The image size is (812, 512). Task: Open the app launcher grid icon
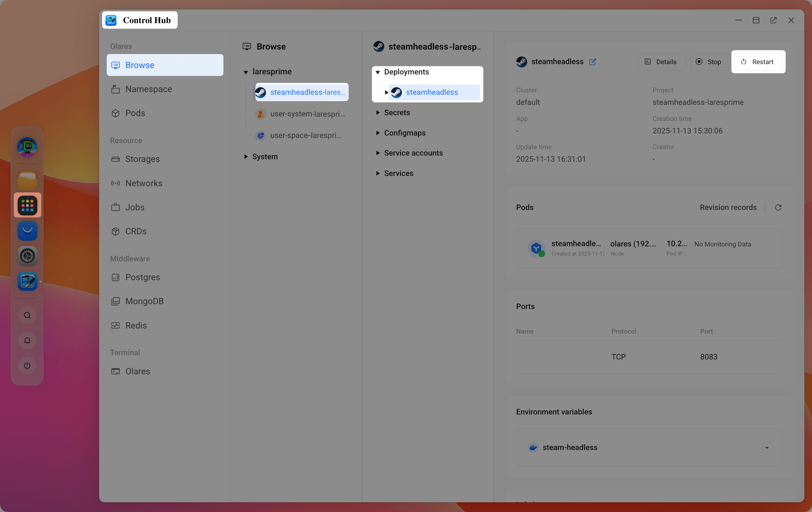[x=27, y=205]
